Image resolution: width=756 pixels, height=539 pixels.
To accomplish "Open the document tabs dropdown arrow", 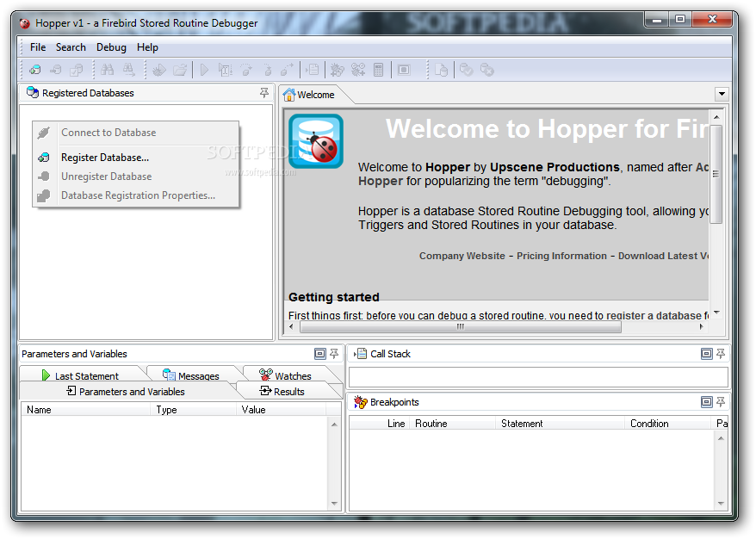I will click(x=722, y=94).
